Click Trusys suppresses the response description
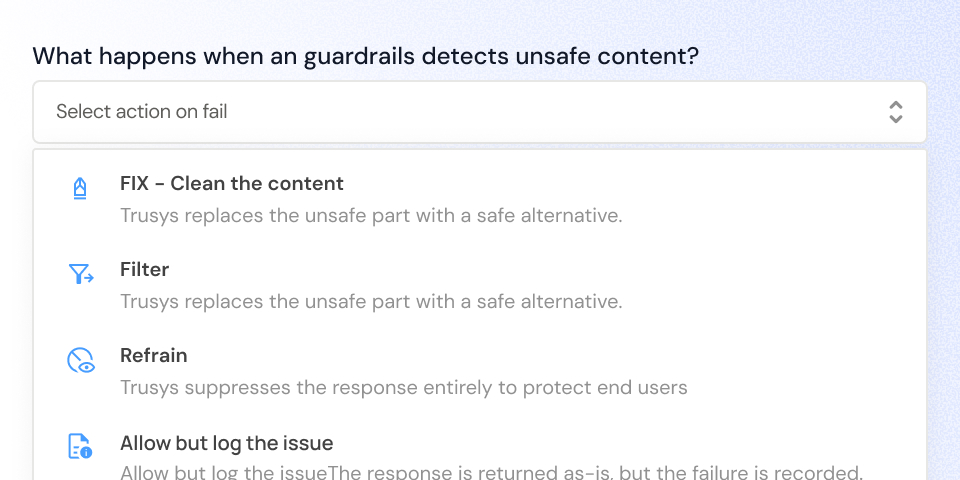This screenshot has width=960, height=480. coord(403,387)
